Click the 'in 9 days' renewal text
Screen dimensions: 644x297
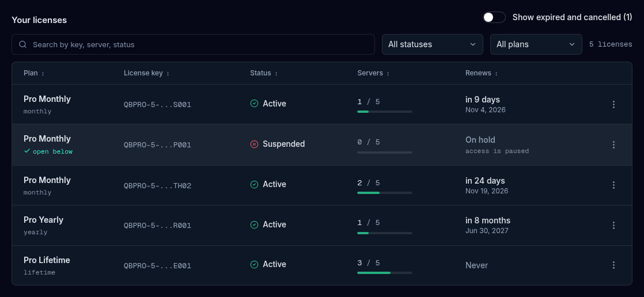[483, 99]
